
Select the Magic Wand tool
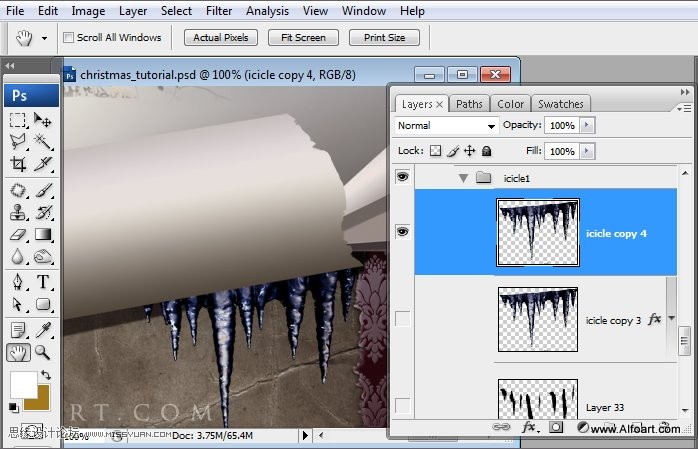pos(43,142)
